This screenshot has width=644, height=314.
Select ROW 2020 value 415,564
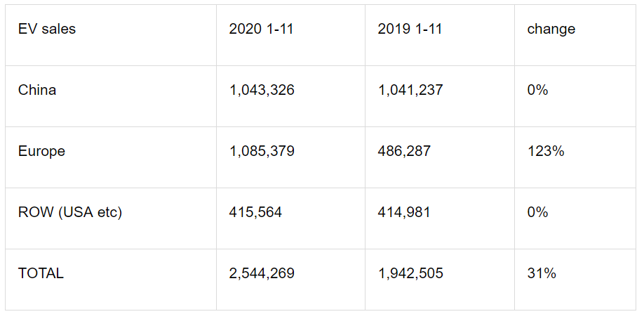[255, 212]
